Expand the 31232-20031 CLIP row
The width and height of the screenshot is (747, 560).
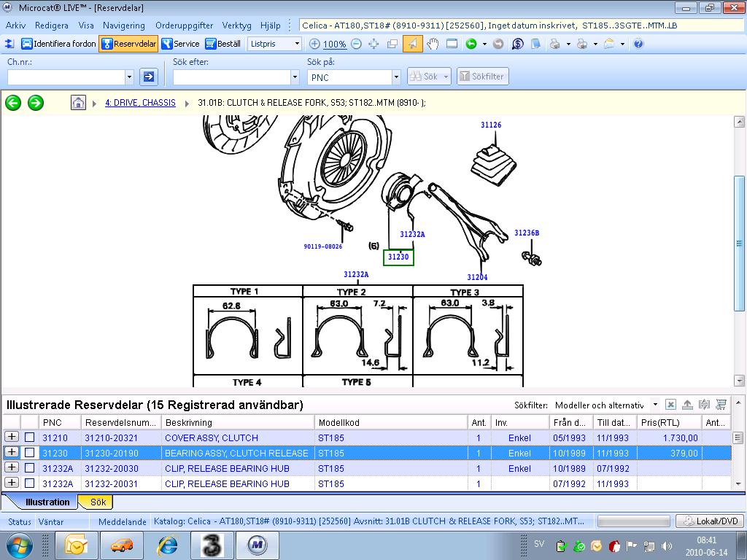click(12, 483)
